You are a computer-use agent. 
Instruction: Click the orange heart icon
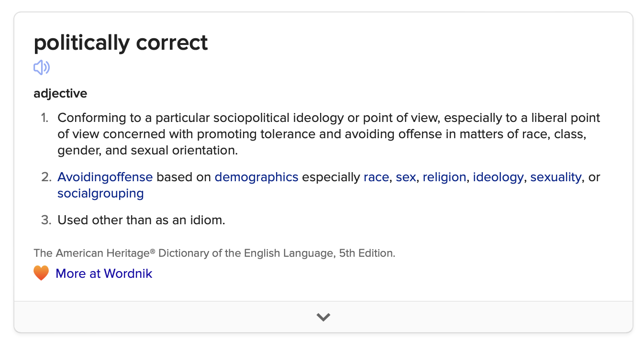(x=41, y=273)
